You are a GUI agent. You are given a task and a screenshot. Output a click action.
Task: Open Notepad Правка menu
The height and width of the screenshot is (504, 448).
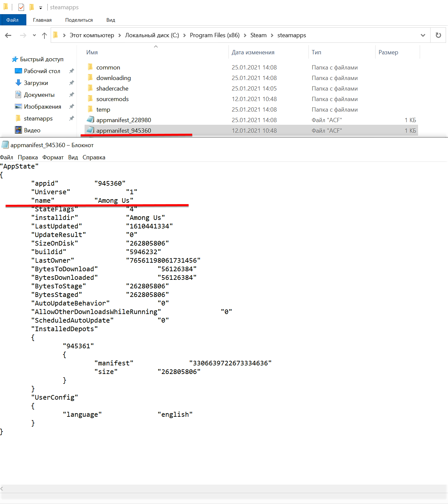coord(28,157)
